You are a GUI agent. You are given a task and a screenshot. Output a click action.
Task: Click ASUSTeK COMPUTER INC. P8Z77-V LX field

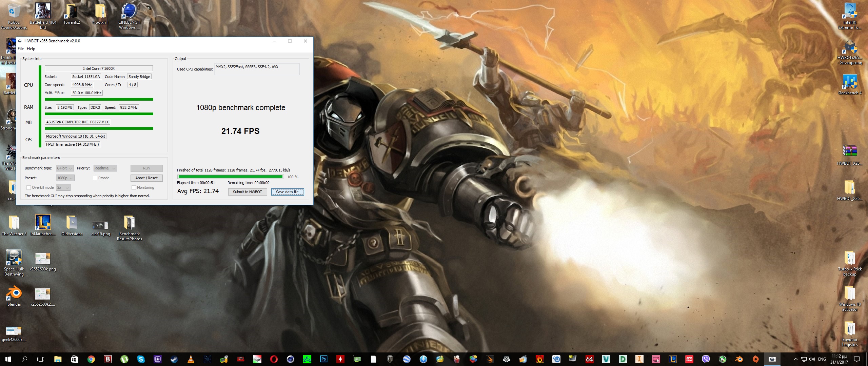click(77, 122)
